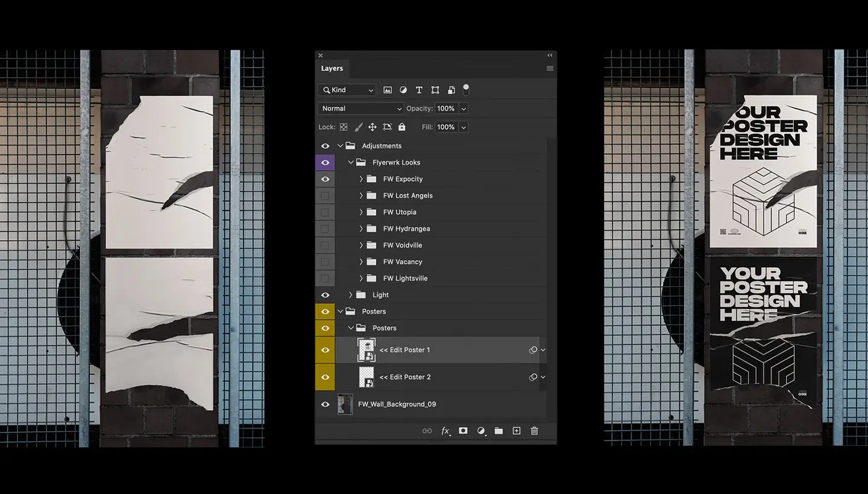
Task: Hide the FW_Wall_Background_09 layer
Action: tap(325, 404)
